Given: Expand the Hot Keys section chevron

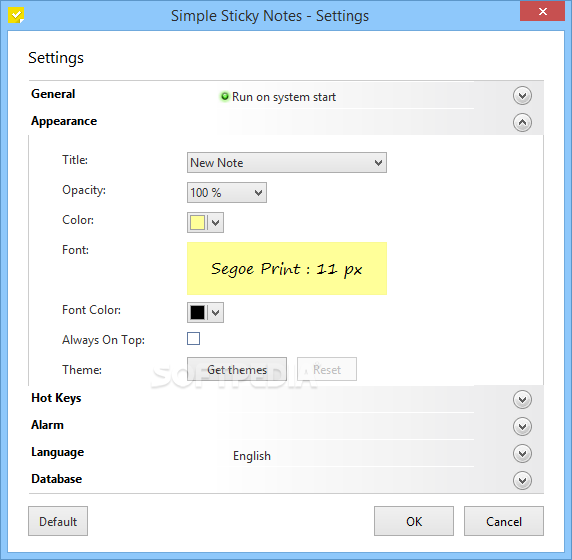Looking at the screenshot, I should (522, 399).
